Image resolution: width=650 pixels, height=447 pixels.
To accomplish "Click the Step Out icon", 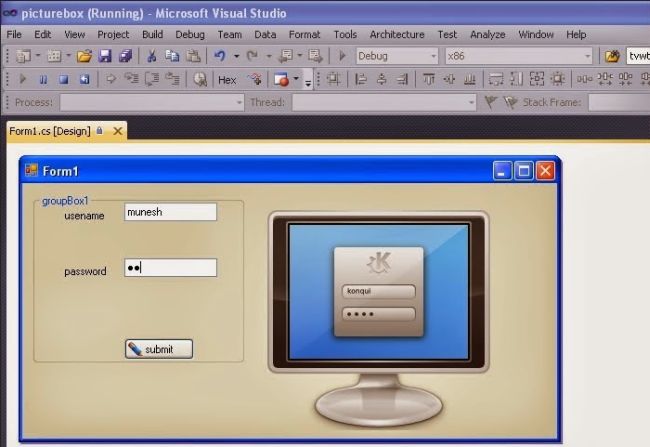I will (x=172, y=79).
